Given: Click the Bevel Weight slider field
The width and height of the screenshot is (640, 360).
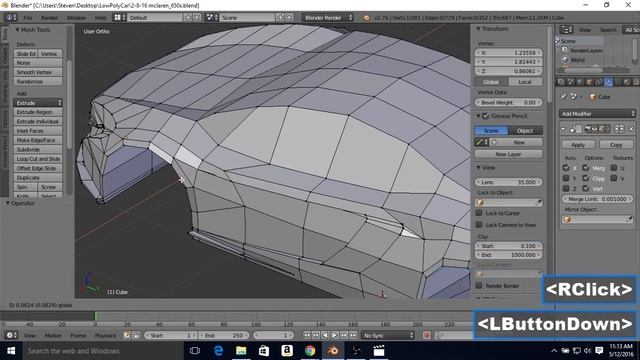Looking at the screenshot, I should click(509, 102).
